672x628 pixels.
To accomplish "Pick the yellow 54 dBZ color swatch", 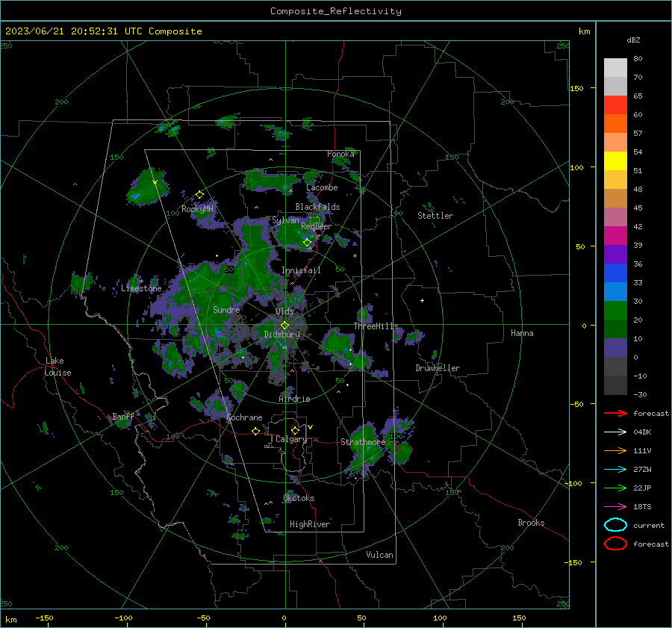I will (615, 161).
